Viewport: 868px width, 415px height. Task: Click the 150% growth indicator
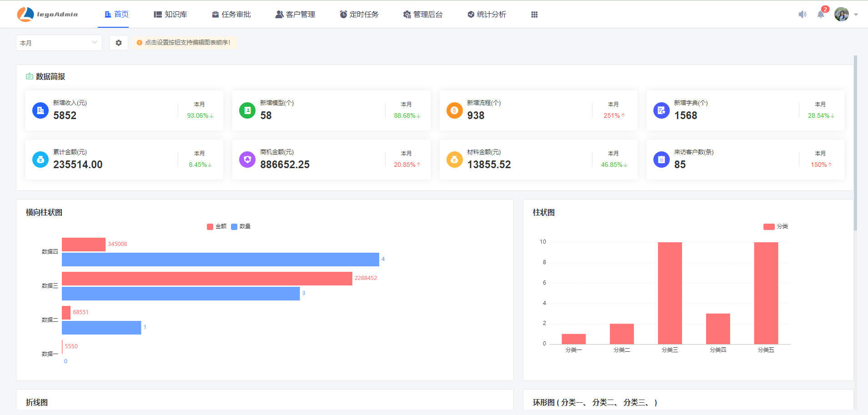[821, 165]
